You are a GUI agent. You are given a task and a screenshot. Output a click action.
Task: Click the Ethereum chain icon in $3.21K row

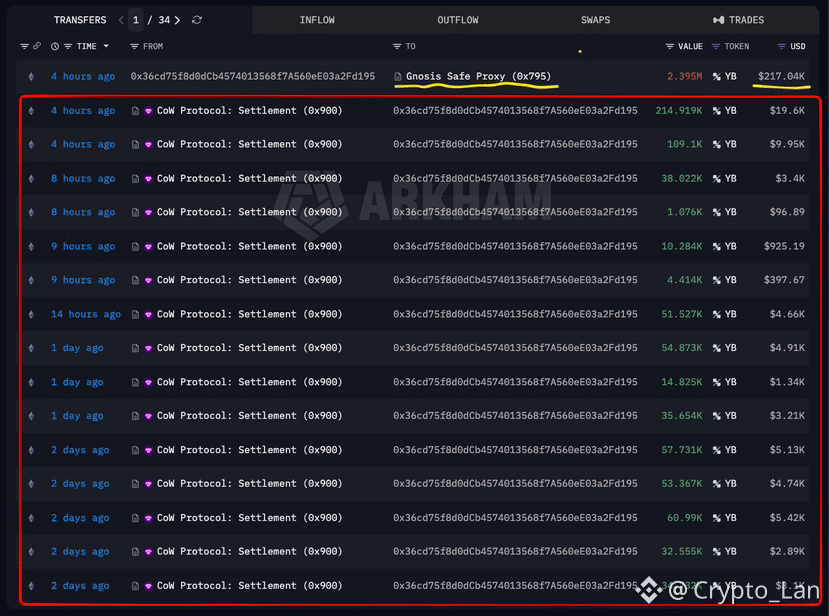coord(31,416)
